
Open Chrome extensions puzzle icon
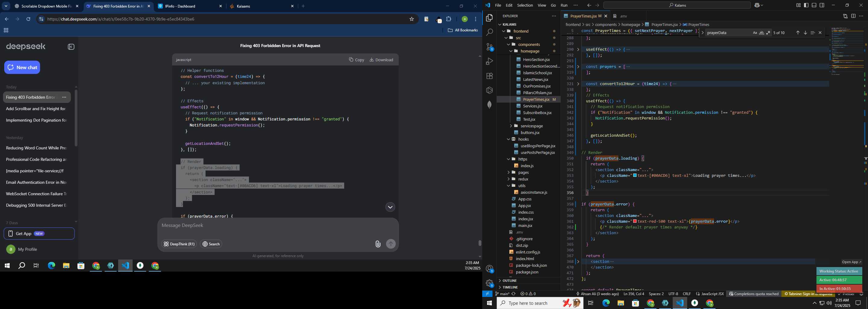click(x=448, y=19)
